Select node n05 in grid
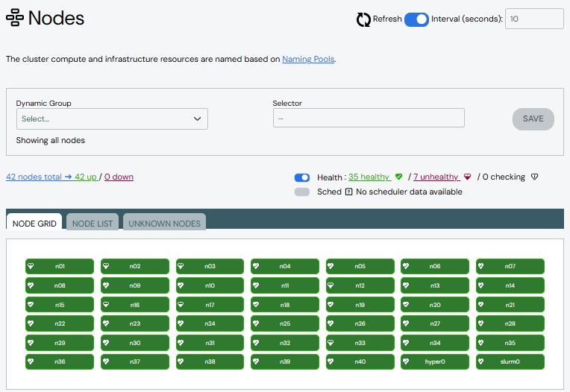 (x=360, y=266)
